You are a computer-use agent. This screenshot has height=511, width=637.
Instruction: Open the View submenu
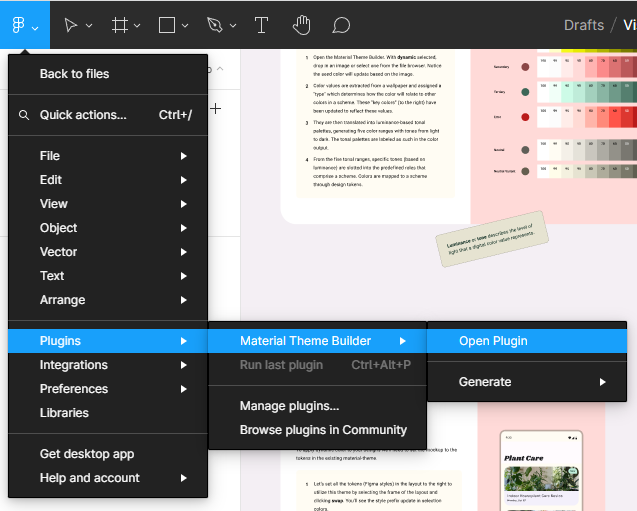[108, 204]
